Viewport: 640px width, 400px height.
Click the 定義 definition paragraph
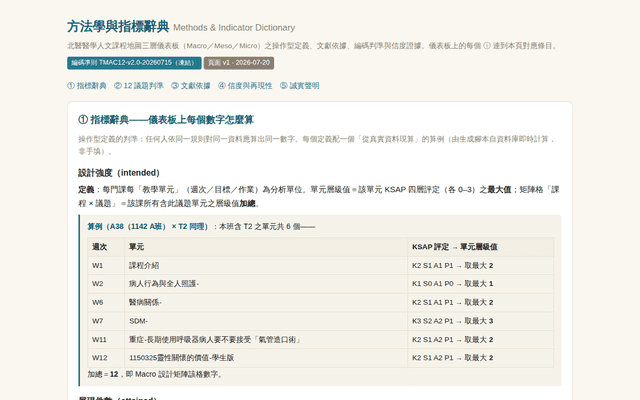[x=319, y=196]
